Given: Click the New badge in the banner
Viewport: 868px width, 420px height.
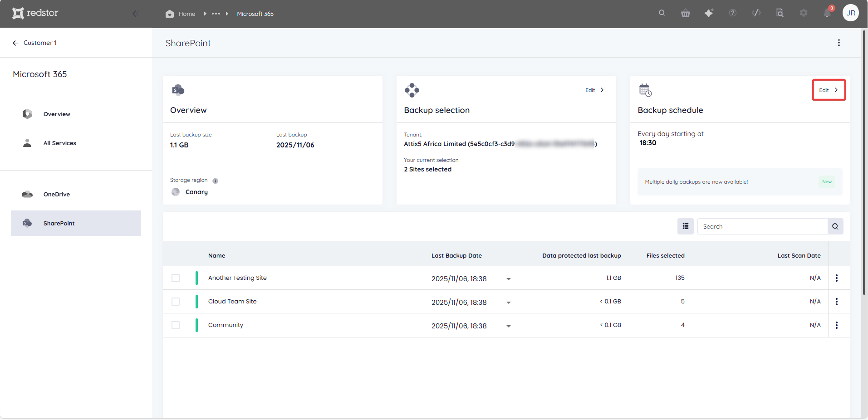Looking at the screenshot, I should (827, 182).
